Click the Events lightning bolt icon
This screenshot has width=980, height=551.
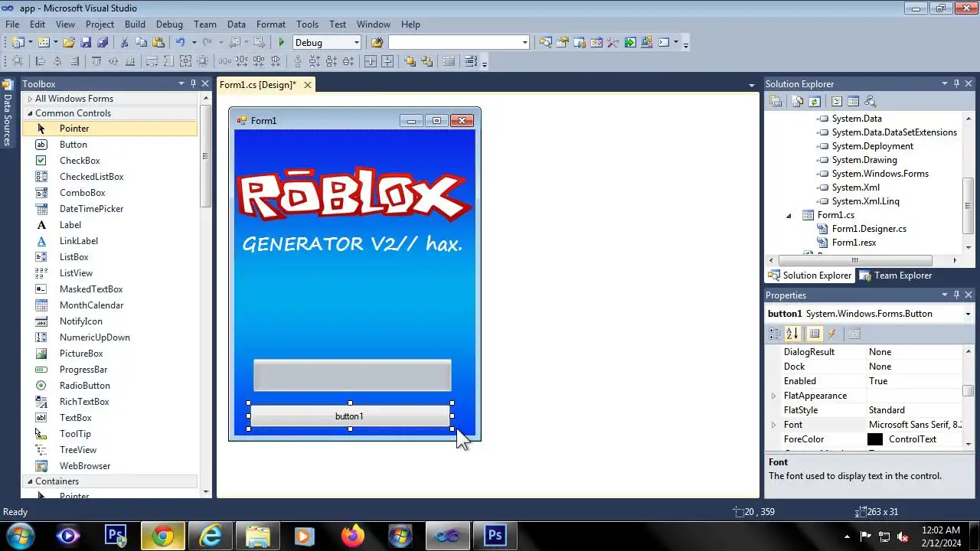click(833, 334)
